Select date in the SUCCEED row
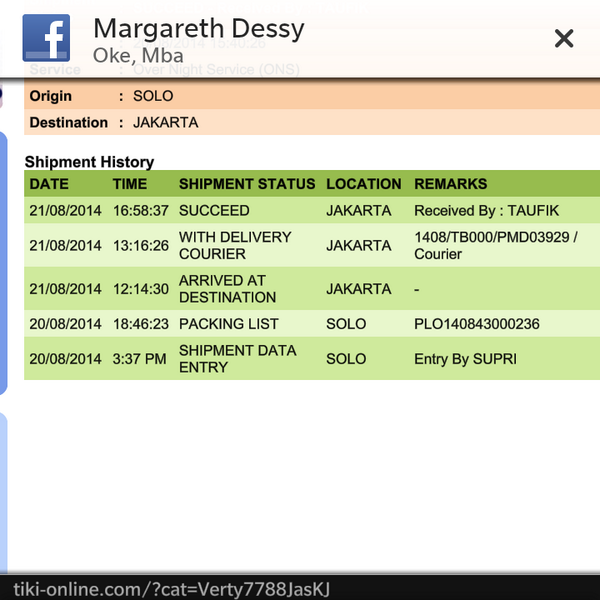This screenshot has height=600, width=600. pos(65,210)
